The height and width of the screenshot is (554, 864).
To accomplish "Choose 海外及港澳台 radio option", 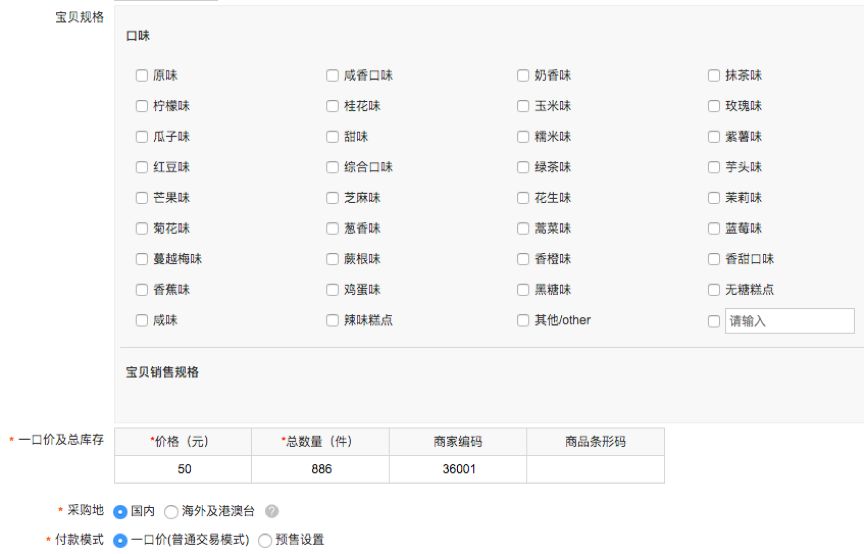I will point(171,512).
